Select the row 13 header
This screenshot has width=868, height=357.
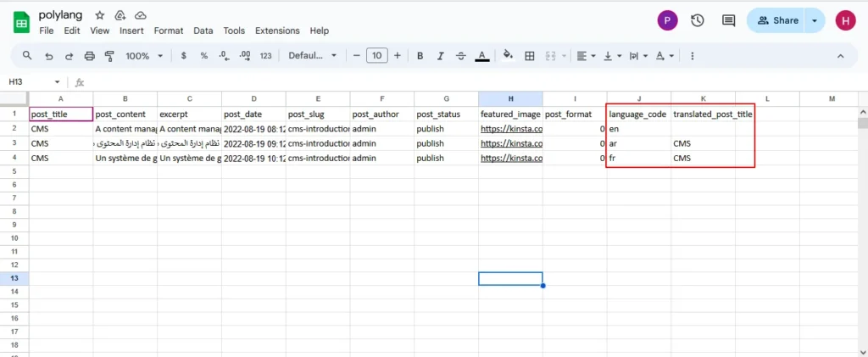click(x=14, y=278)
